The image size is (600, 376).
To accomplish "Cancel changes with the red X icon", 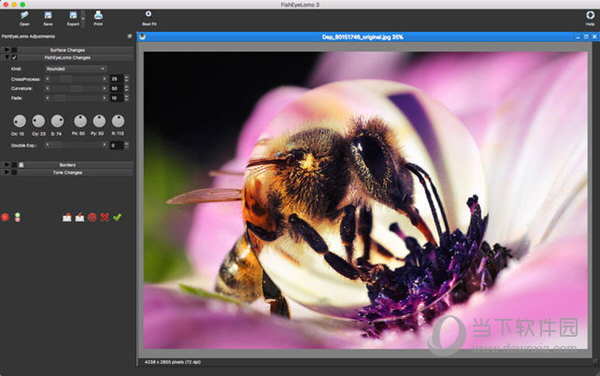I will (104, 217).
